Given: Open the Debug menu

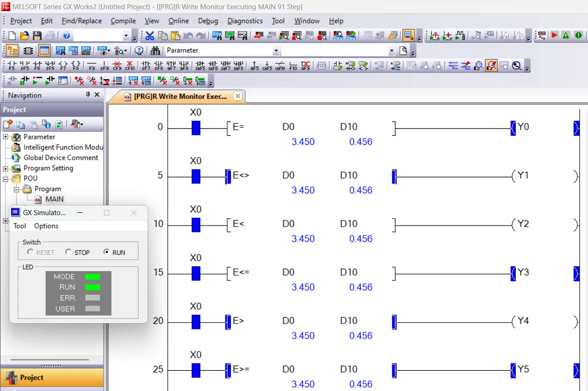Looking at the screenshot, I should point(208,21).
